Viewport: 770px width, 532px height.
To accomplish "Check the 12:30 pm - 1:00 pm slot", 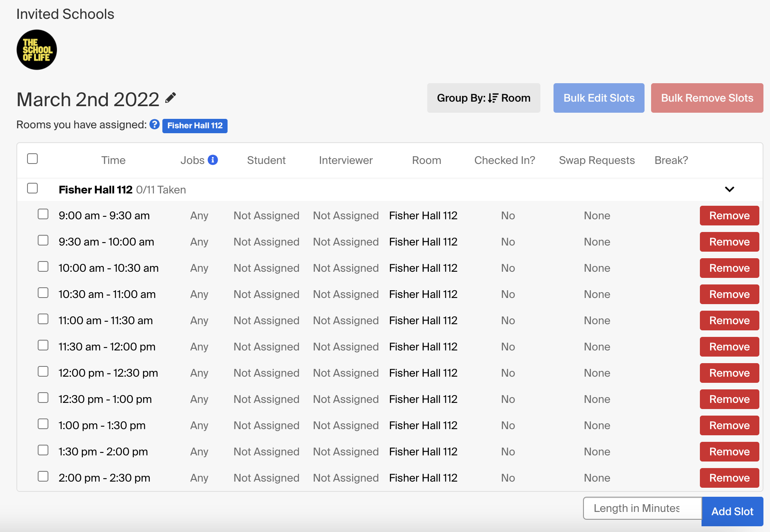I will coord(43,398).
